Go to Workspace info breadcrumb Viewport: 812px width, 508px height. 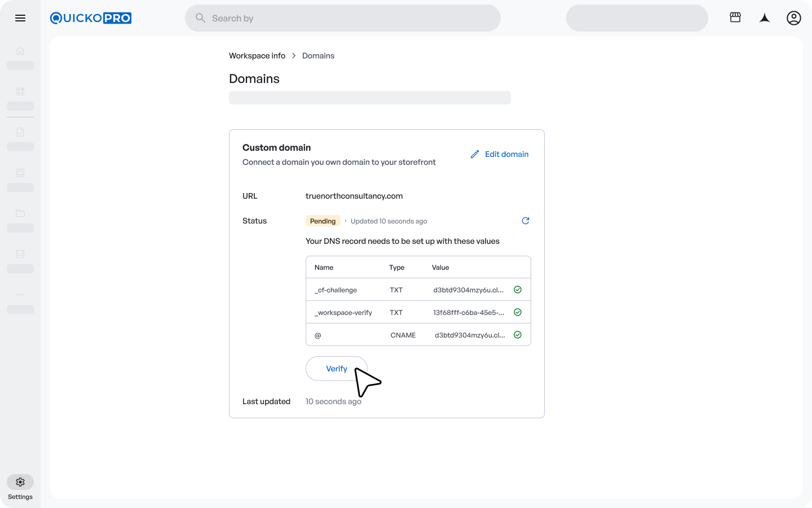pyautogui.click(x=257, y=56)
